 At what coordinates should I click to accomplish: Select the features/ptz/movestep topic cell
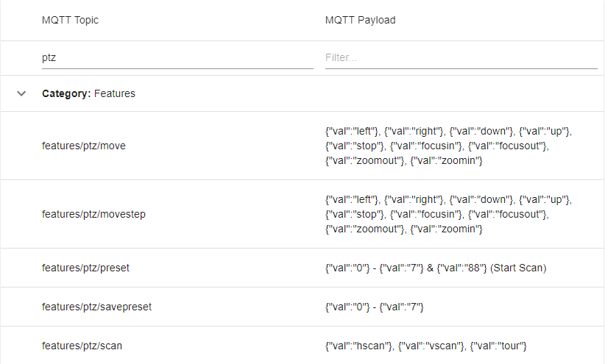click(x=93, y=214)
